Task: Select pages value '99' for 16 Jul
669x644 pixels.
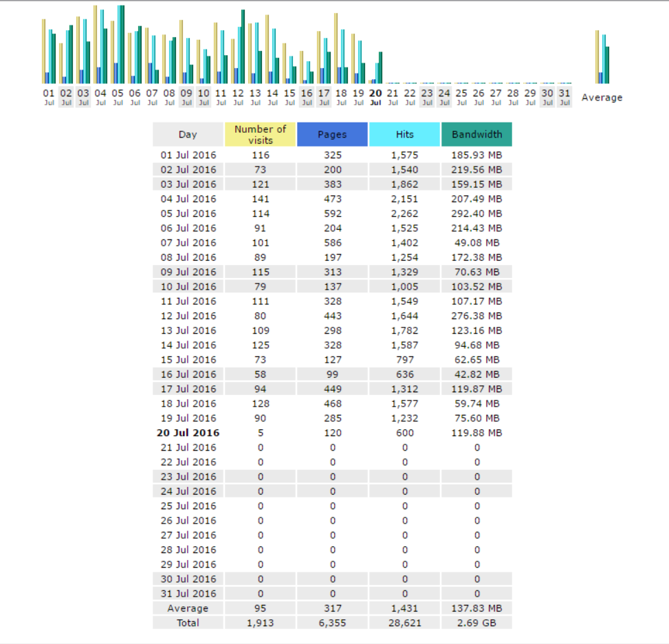Action: pos(332,374)
